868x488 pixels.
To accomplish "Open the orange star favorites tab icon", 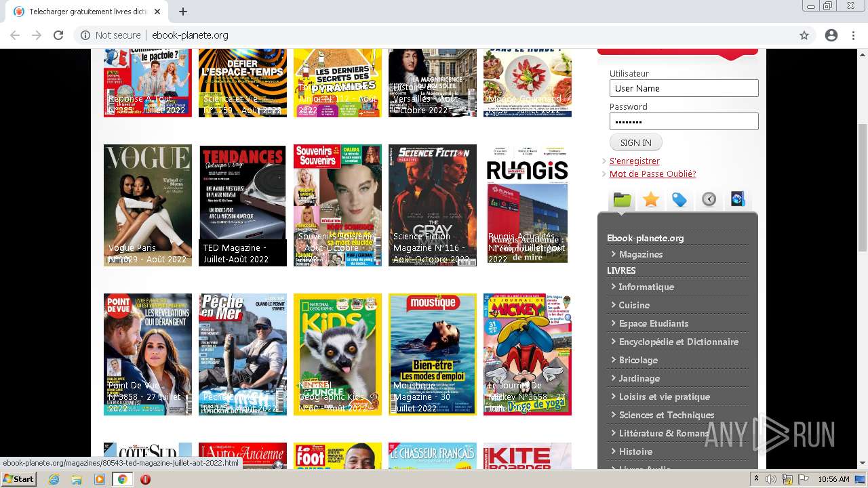I will pos(651,199).
